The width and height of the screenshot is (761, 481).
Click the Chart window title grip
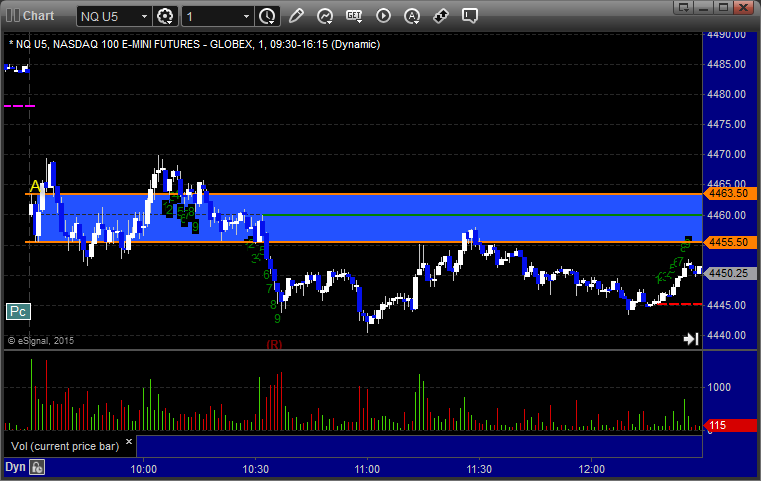13,16
